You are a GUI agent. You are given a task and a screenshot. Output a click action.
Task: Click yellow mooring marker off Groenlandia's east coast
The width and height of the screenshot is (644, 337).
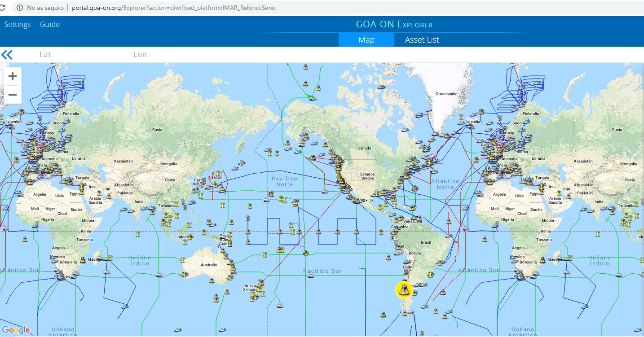(x=461, y=117)
